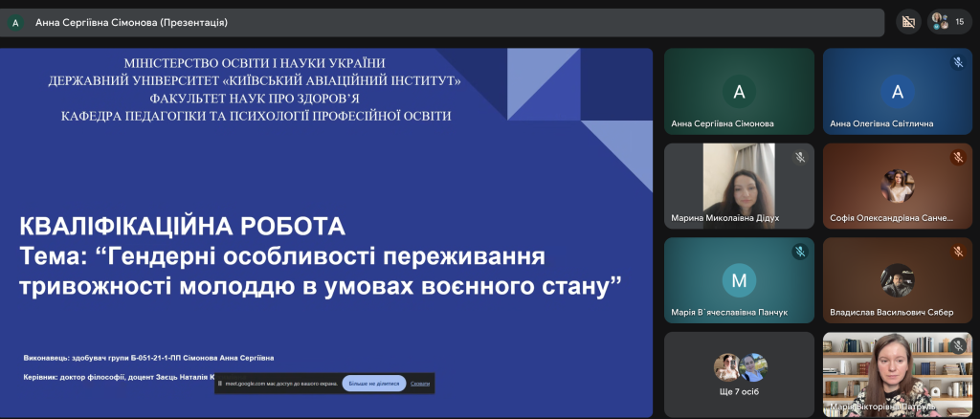Image resolution: width=980 pixels, height=419 pixels.
Task: Click the green 'A' presenter avatar in top bar
Action: click(x=15, y=22)
